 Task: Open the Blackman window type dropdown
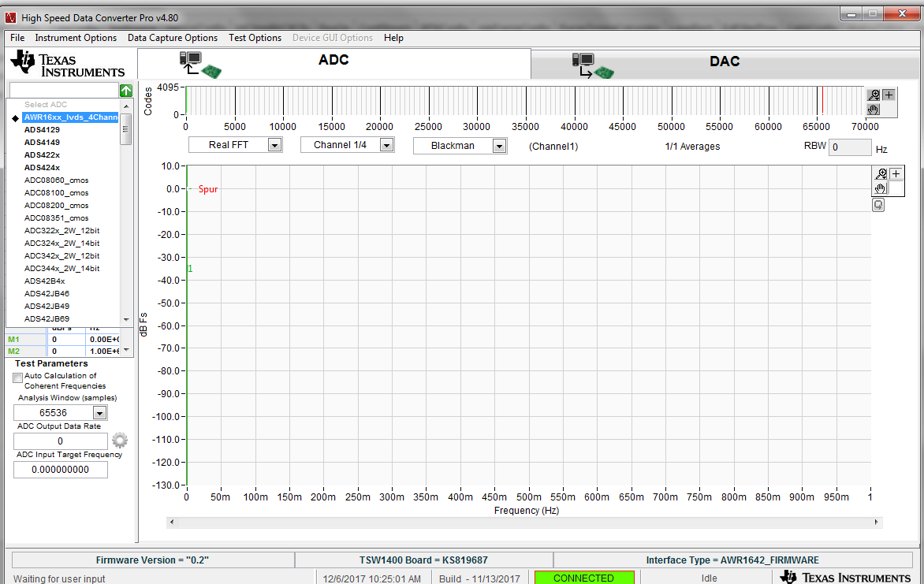[499, 146]
